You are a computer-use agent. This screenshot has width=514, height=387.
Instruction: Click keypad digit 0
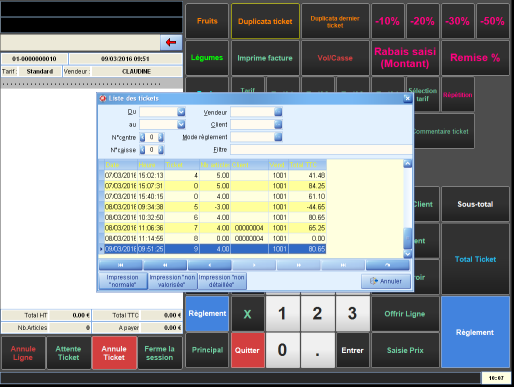click(282, 350)
